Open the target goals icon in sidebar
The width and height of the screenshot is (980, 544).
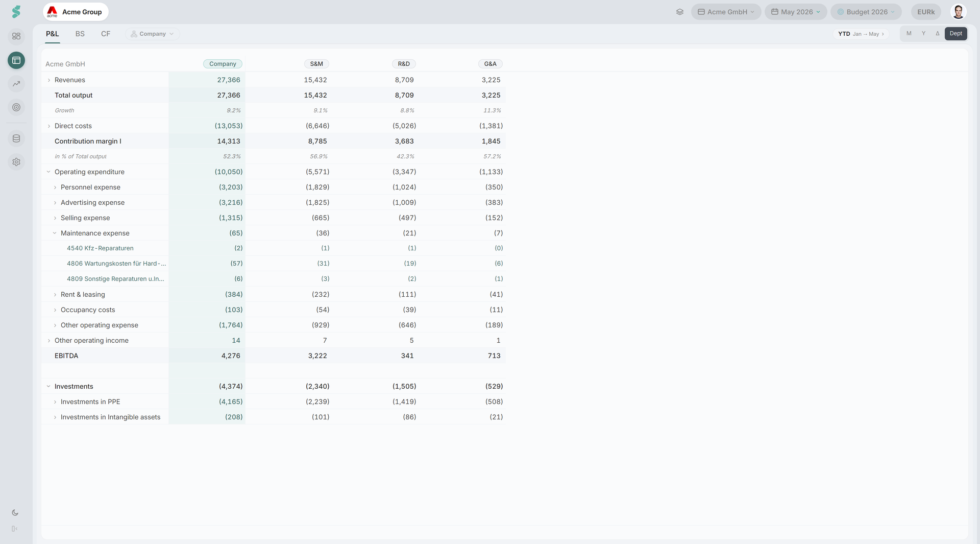16,107
